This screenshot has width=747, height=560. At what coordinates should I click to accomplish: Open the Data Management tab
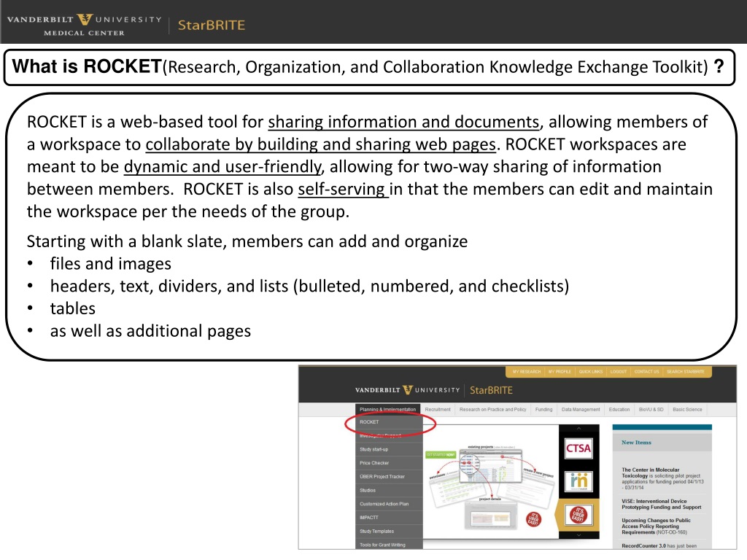click(x=581, y=410)
